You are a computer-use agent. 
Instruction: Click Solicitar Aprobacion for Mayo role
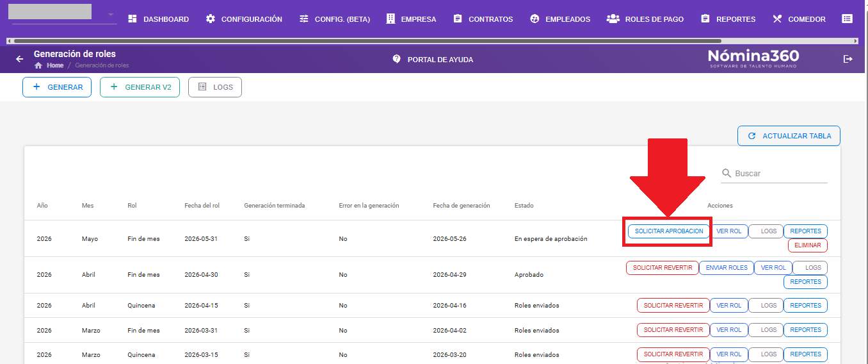pos(669,231)
